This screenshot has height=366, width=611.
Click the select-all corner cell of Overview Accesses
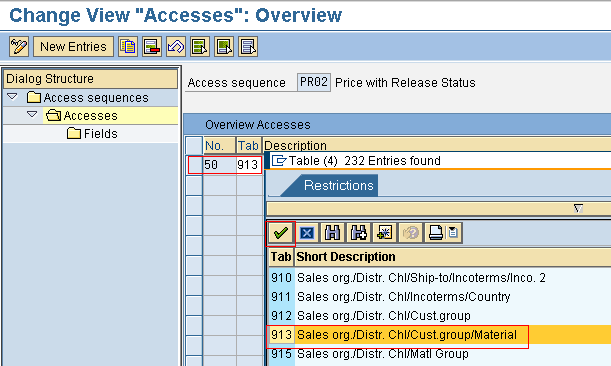(x=194, y=146)
